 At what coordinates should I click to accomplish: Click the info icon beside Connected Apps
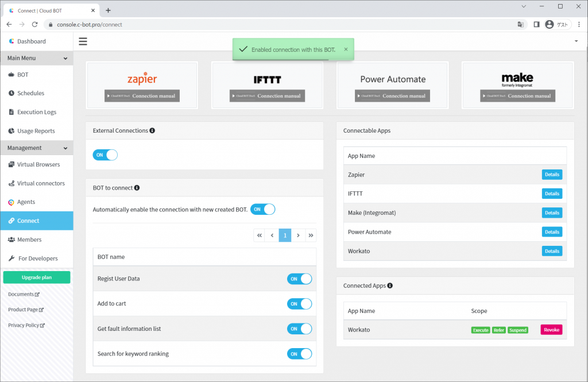(390, 285)
